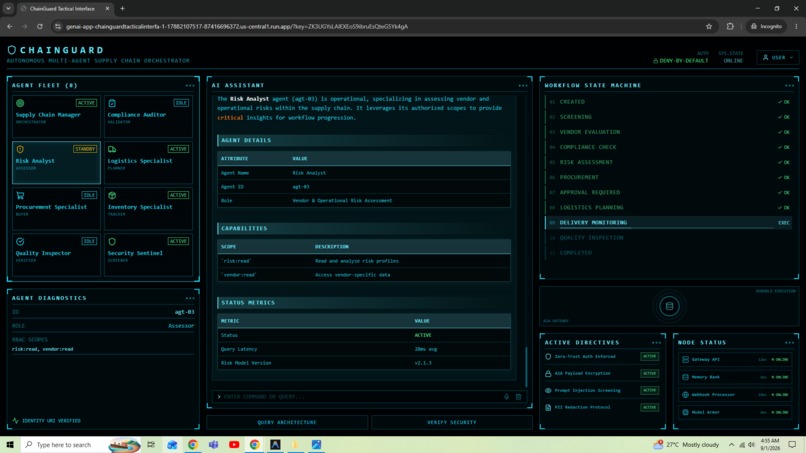Open Node Status panel options menu
806x453 pixels.
click(x=789, y=342)
